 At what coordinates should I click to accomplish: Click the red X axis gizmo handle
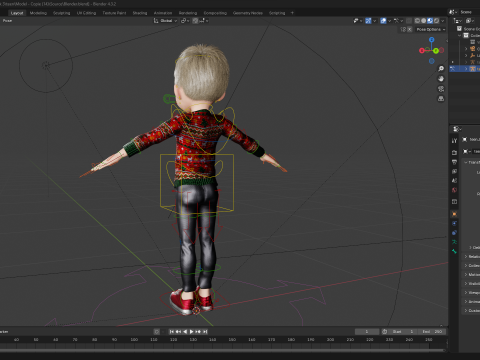pos(422,51)
